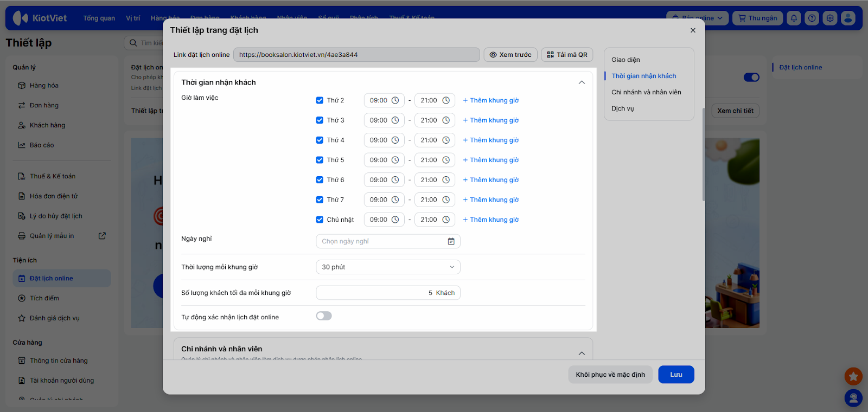The width and height of the screenshot is (868, 412).
Task: Collapse the Thời gian nhận khách section
Action: click(582, 82)
